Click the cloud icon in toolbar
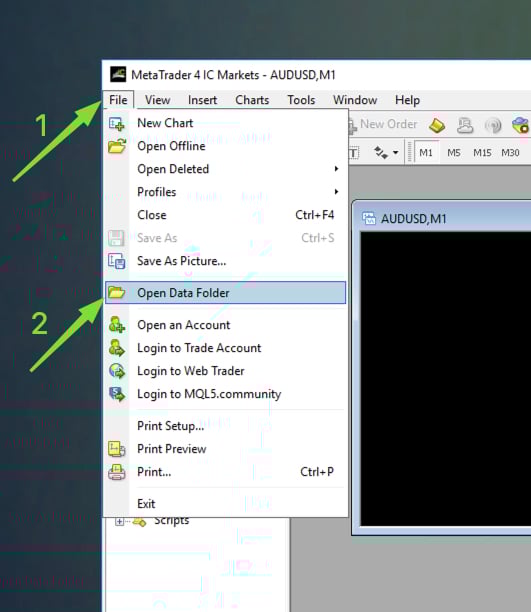This screenshot has width=531, height=612. [520, 125]
